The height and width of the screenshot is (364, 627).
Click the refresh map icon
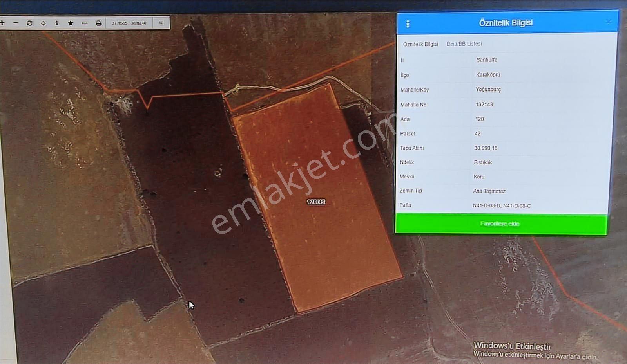click(29, 23)
